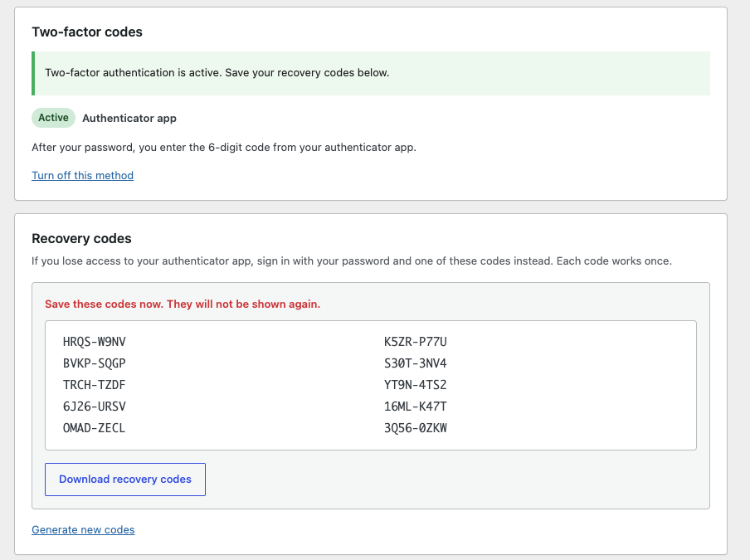This screenshot has width=750, height=560.
Task: Select recovery code 16ML-K47T
Action: tap(416, 407)
